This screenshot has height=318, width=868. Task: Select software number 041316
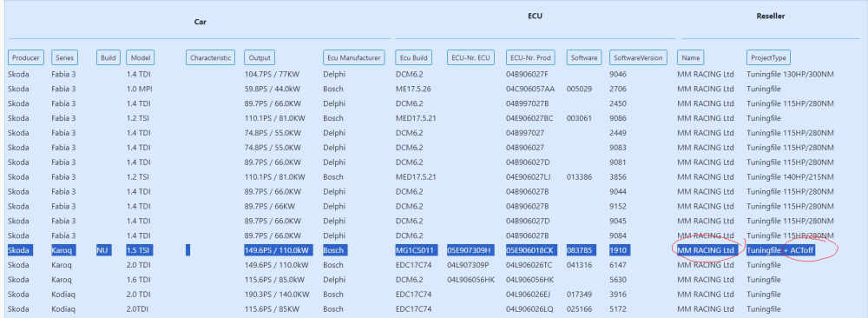(579, 265)
